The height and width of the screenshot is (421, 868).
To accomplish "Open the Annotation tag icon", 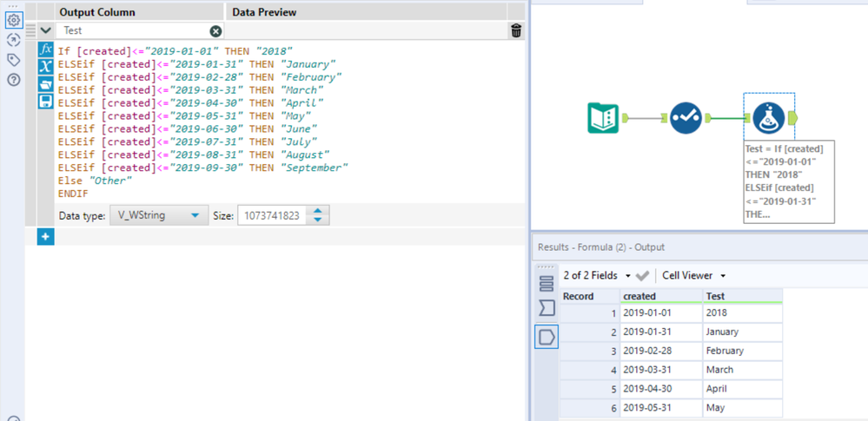I will [14, 60].
